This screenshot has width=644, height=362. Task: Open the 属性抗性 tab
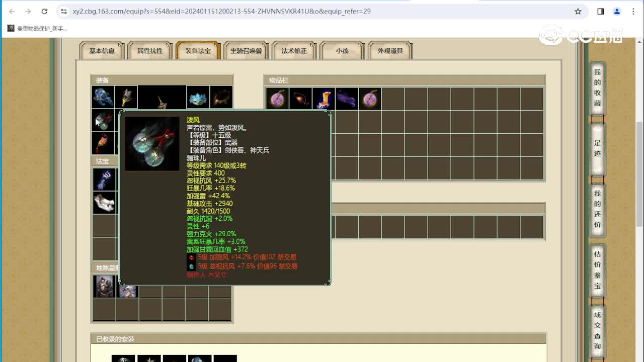coord(150,51)
